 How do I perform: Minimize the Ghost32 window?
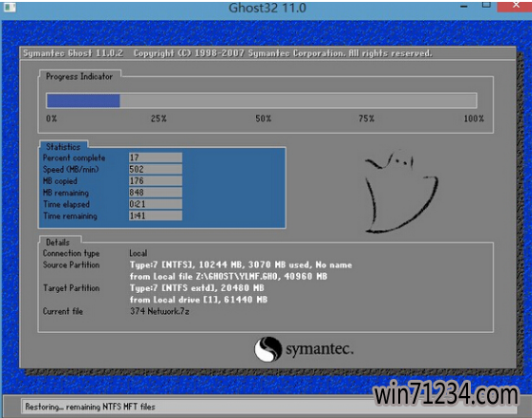click(464, 6)
